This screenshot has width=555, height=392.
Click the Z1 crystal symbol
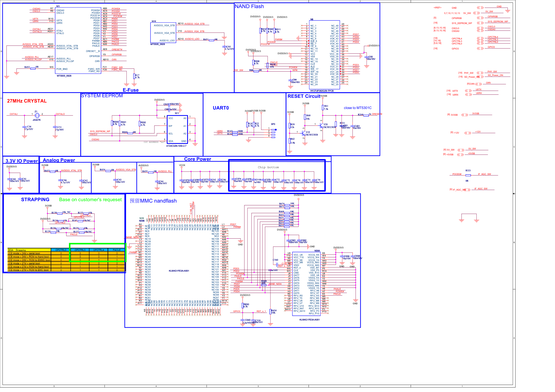coord(37,115)
